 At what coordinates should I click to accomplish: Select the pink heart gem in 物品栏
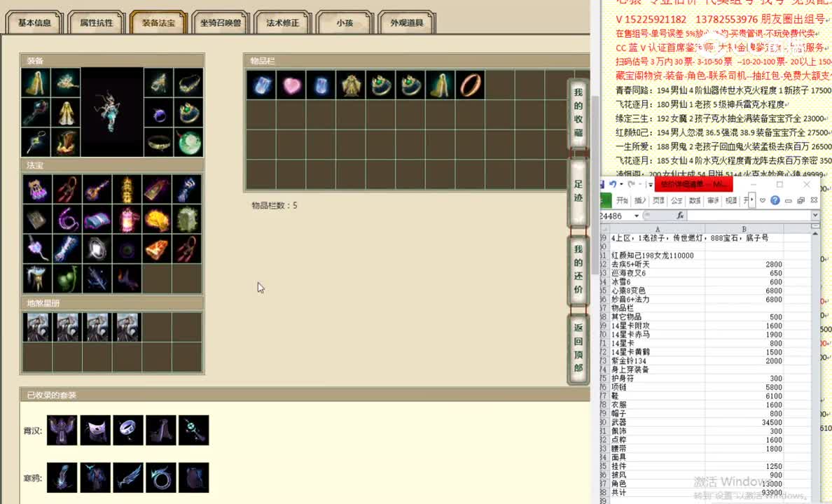tap(292, 85)
